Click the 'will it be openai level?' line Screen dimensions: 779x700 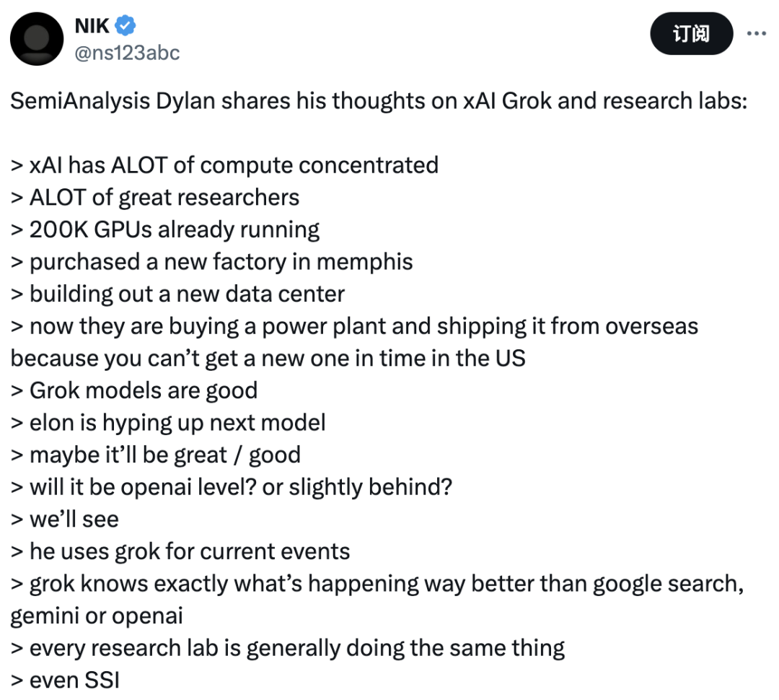coord(232,487)
